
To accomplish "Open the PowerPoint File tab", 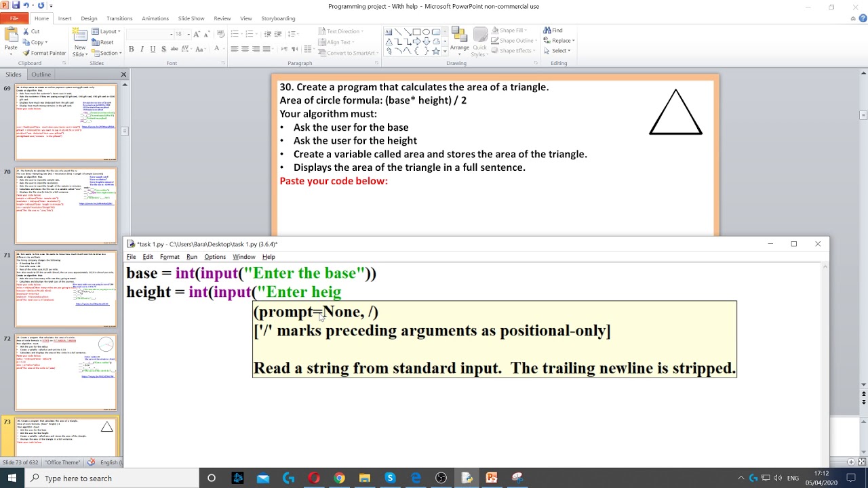I will 14,18.
